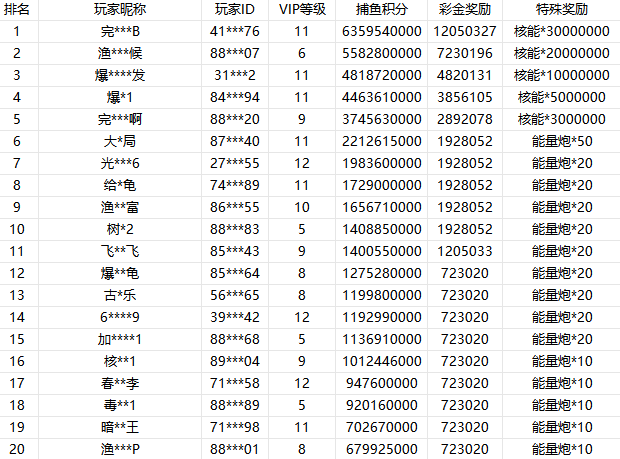Viewport: 620px width, 459px height.
Task: Select nickname cell 给*龟
Action: click(120, 185)
